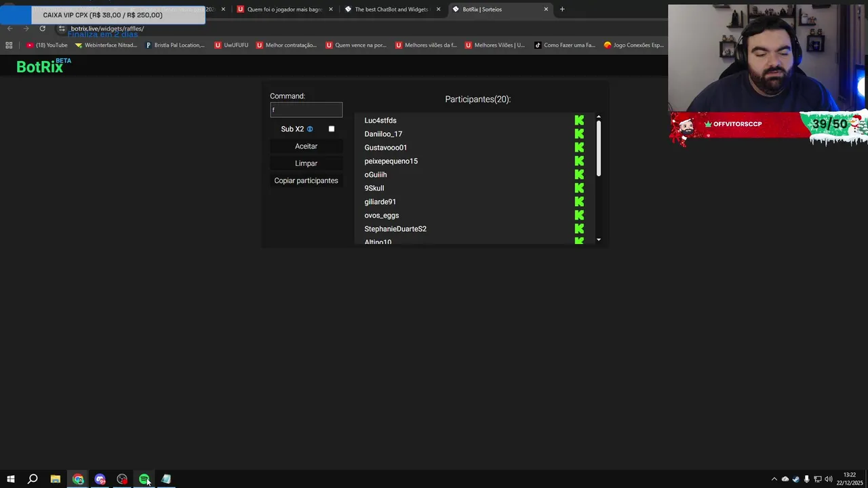This screenshot has width=868, height=488.
Task: Open the taskbar search
Action: 32,479
